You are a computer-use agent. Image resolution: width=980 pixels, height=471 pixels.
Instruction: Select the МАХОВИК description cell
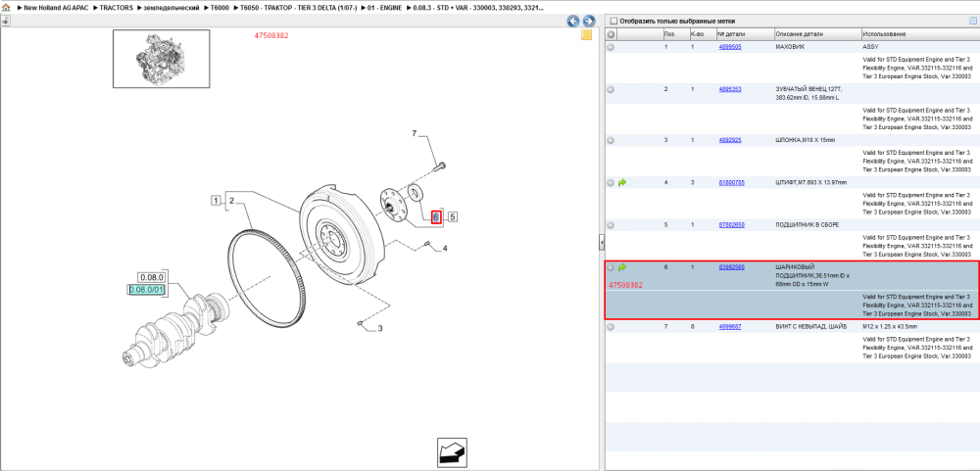point(789,47)
